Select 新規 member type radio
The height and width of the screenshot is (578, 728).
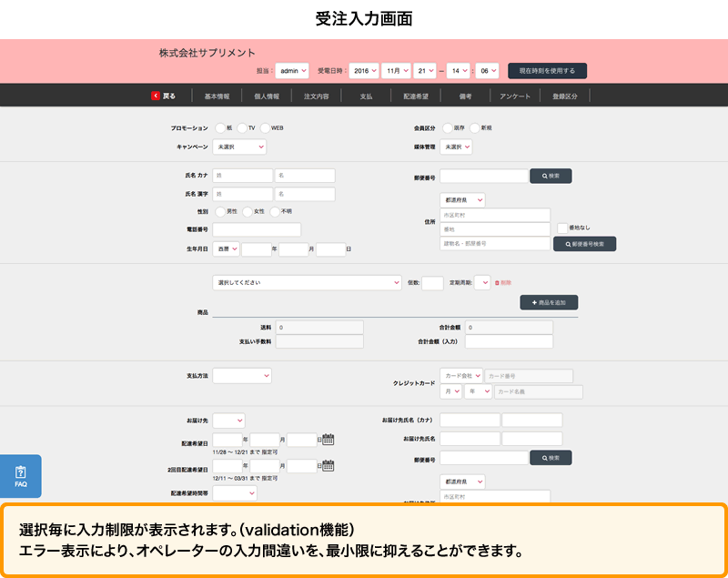click(475, 127)
